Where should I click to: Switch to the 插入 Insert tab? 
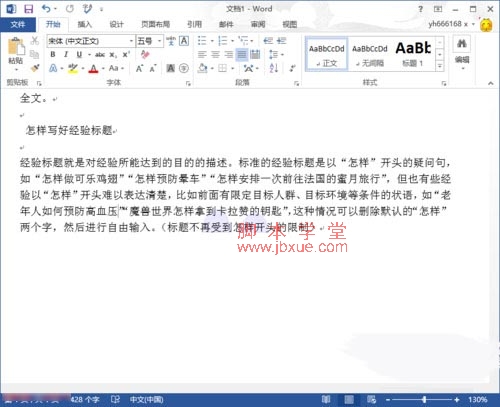click(x=85, y=24)
